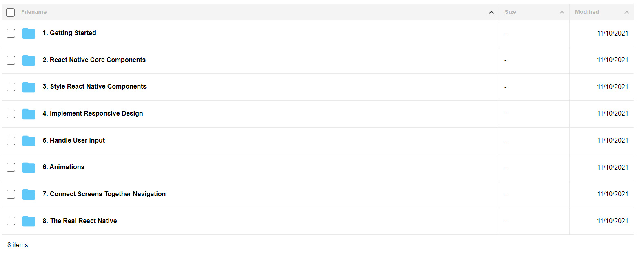Image resolution: width=644 pixels, height=253 pixels.
Task: Toggle the Modified column sort arrow
Action: click(627, 12)
